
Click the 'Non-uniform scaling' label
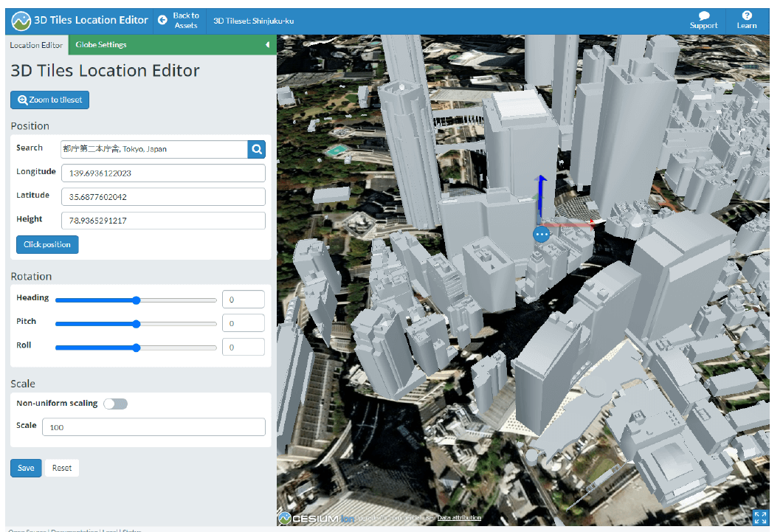pyautogui.click(x=57, y=403)
